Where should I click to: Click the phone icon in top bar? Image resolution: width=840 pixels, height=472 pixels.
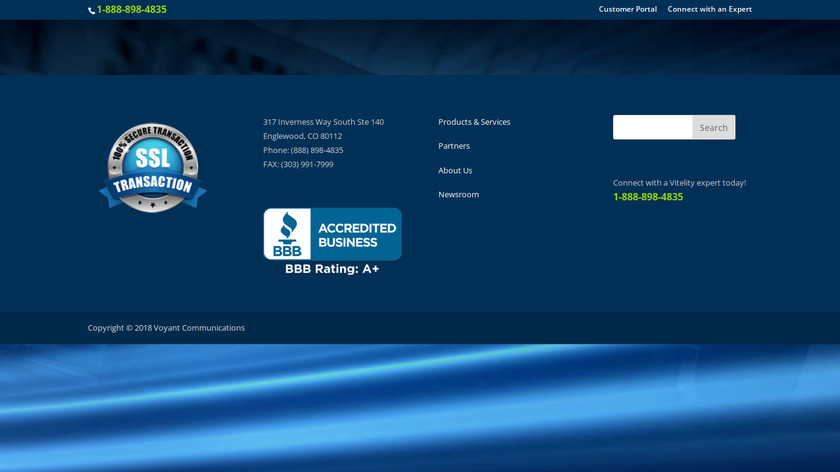pyautogui.click(x=92, y=10)
